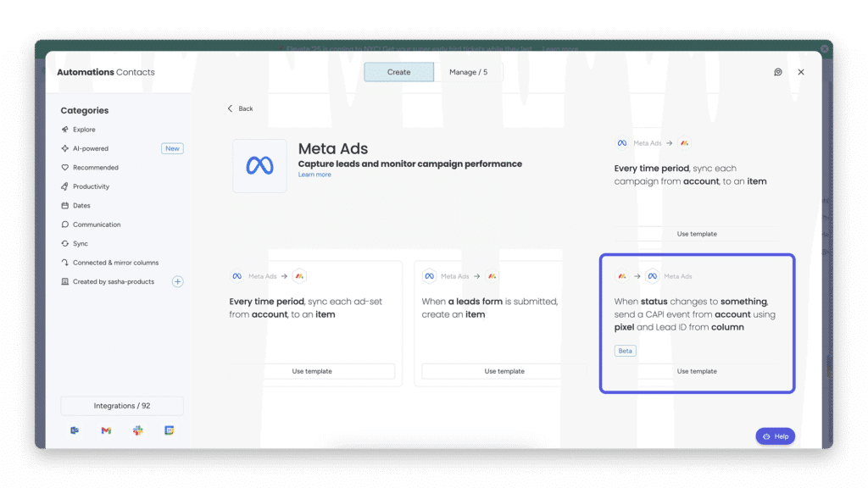The height and width of the screenshot is (488, 868).
Task: Click the Outlook integration icon
Action: [x=75, y=430]
